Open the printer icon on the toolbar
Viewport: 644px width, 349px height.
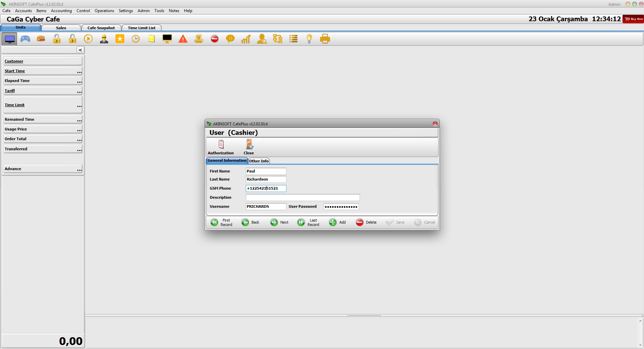coord(325,39)
